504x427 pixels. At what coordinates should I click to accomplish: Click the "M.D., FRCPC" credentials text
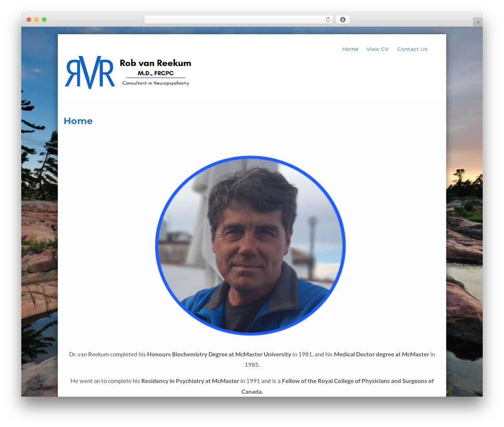156,73
